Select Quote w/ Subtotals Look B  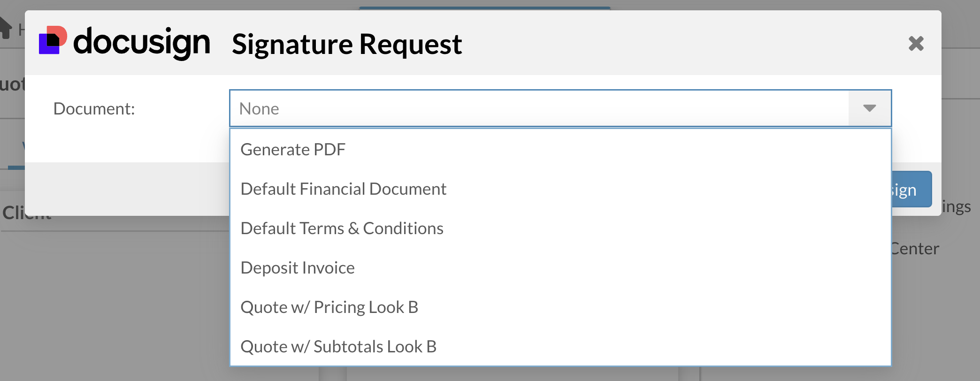tap(338, 347)
